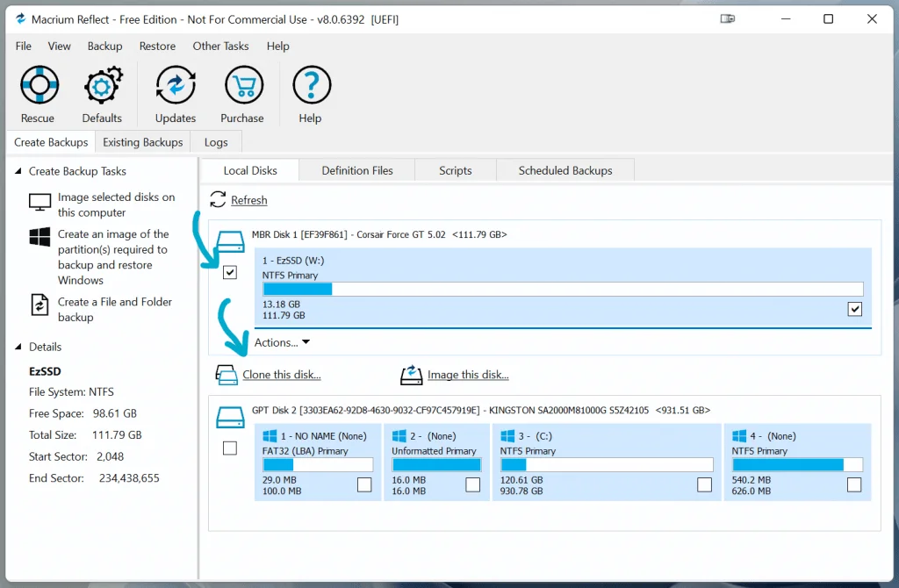Click the File and Folder backup icon
This screenshot has width=899, height=588.
point(40,305)
